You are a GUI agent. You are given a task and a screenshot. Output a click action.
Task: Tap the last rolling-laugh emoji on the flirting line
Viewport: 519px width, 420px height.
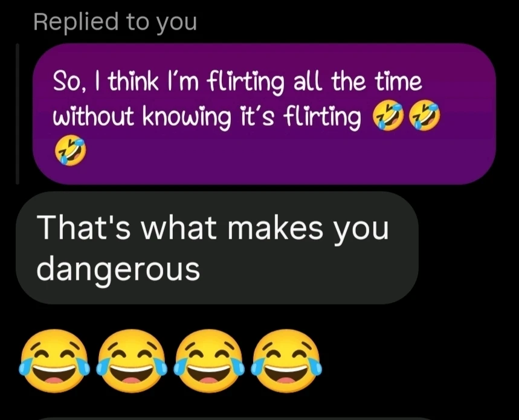click(x=425, y=115)
